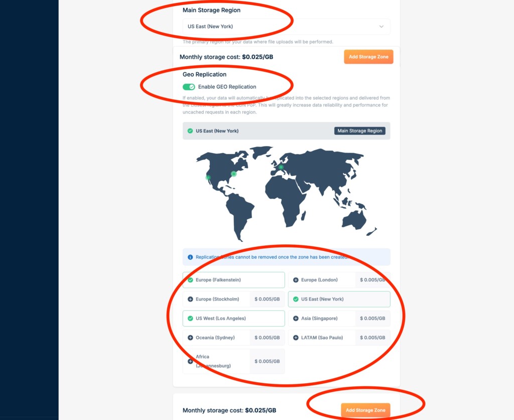The image size is (514, 420).
Task: Click the Main Storage Region badge
Action: click(360, 131)
